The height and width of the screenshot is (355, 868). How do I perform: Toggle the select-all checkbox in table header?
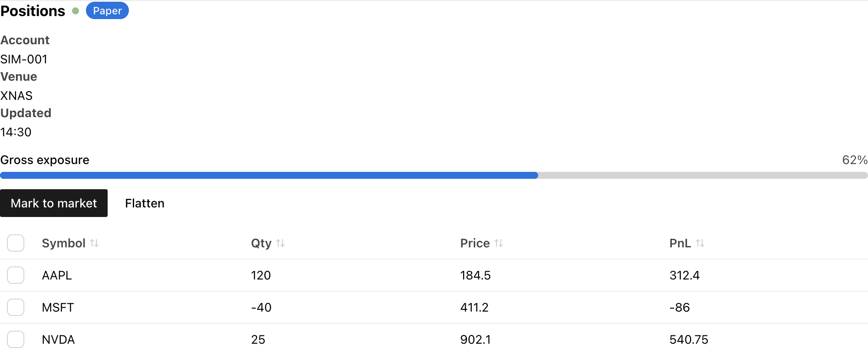(16, 243)
